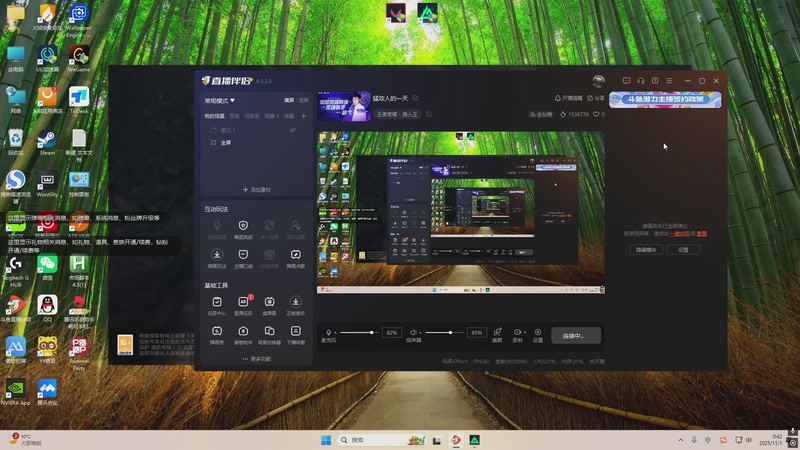The height and width of the screenshot is (450, 800).
Task: Edit the stream title pencil icon
Action: pos(416,98)
